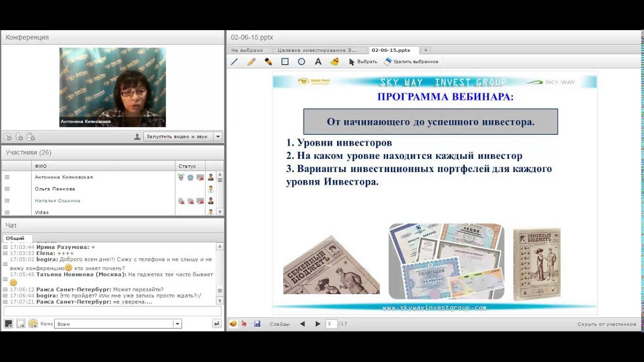Select the Pencil drawing tool
The image size is (644, 362).
(252, 62)
